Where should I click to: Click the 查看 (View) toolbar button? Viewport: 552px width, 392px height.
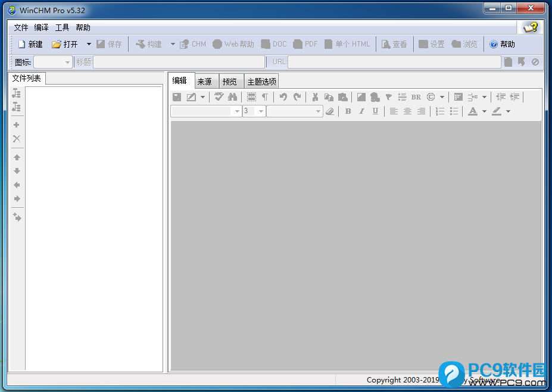click(394, 44)
